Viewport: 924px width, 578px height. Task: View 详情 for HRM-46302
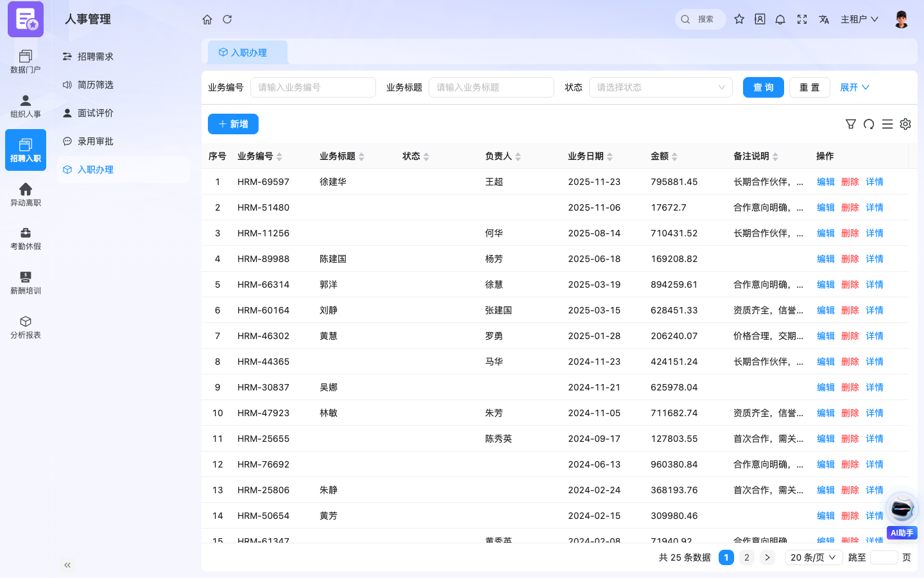875,336
